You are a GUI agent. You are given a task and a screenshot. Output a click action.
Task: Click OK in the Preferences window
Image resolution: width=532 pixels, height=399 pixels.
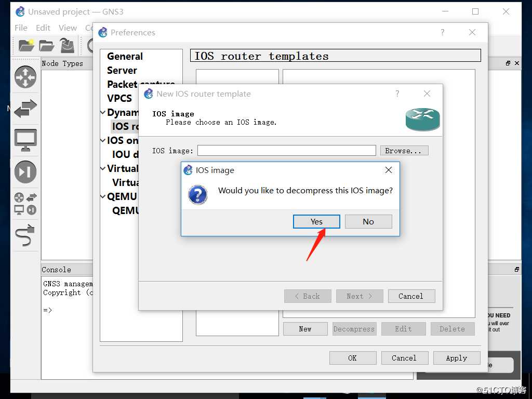click(353, 358)
